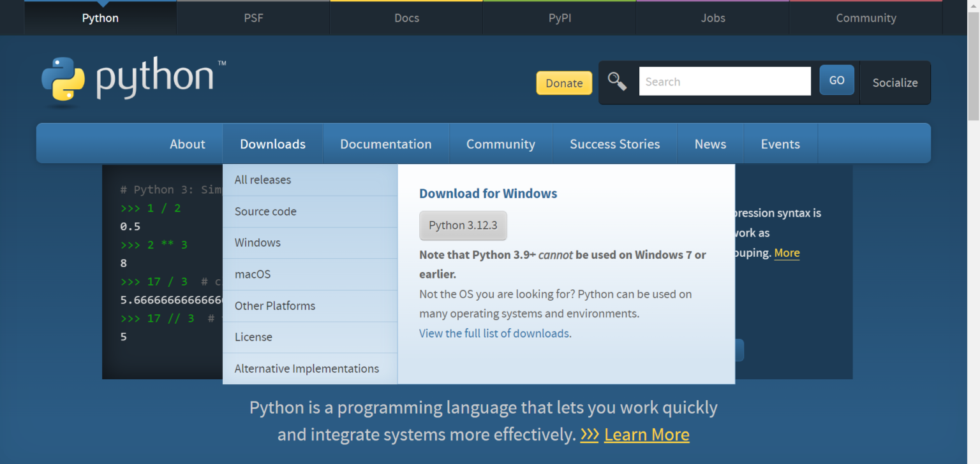Open the Jobs top tab
The width and height of the screenshot is (980, 464).
pyautogui.click(x=713, y=18)
